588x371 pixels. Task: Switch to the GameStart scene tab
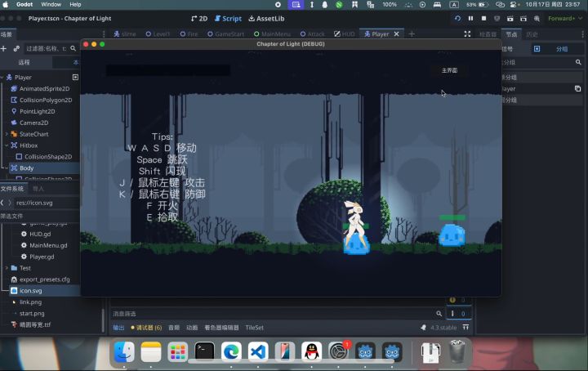tap(225, 34)
